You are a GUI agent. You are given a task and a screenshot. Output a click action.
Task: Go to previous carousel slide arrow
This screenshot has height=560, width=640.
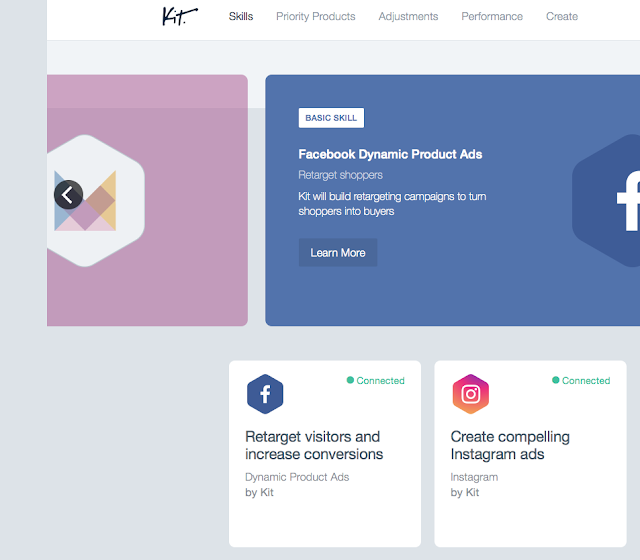tap(68, 195)
